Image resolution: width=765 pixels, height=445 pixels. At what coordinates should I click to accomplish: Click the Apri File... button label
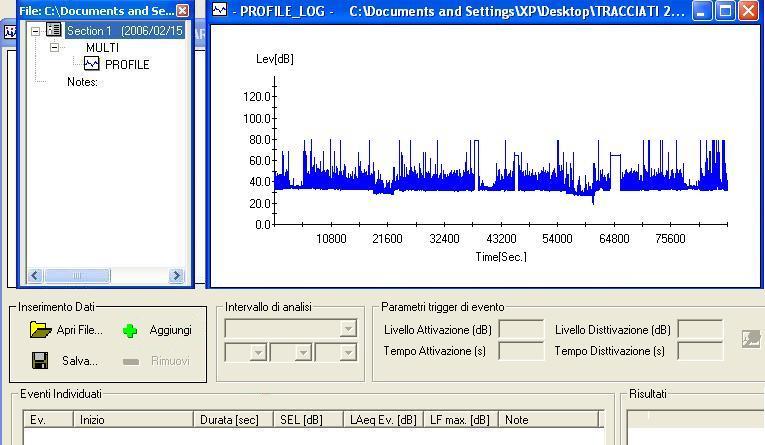80,330
